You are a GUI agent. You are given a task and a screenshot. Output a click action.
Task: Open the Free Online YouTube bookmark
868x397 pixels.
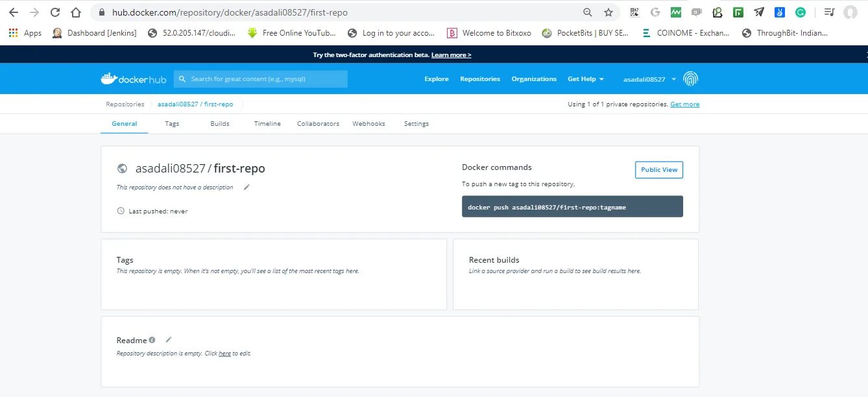click(x=292, y=33)
